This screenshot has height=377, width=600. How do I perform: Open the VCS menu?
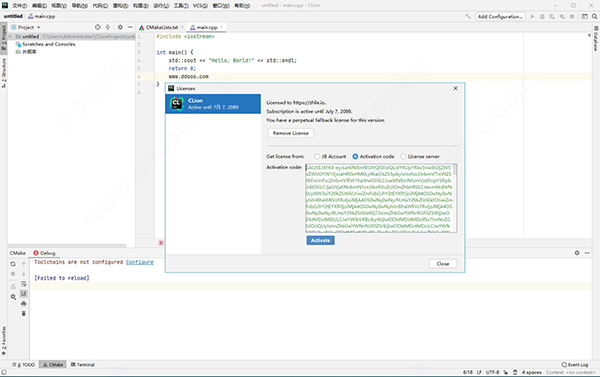click(200, 5)
